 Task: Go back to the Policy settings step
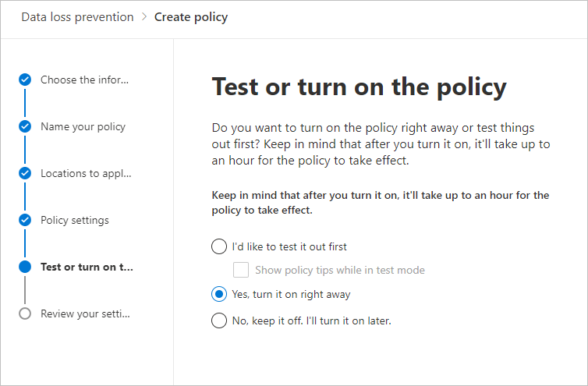[x=75, y=220]
